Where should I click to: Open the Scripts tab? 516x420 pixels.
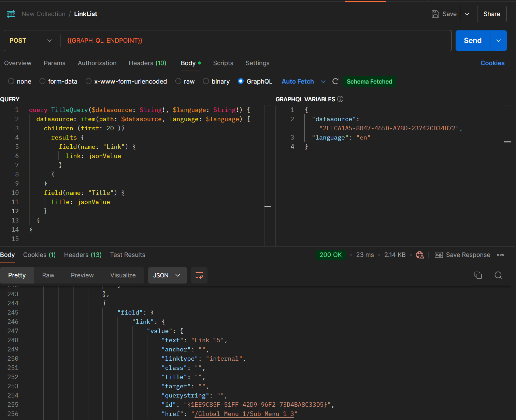[x=223, y=63]
